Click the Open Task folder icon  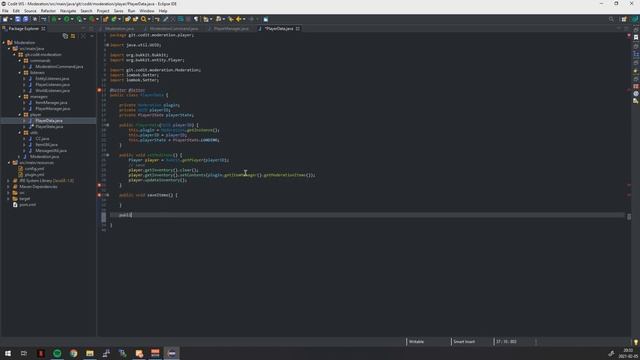point(135,19)
